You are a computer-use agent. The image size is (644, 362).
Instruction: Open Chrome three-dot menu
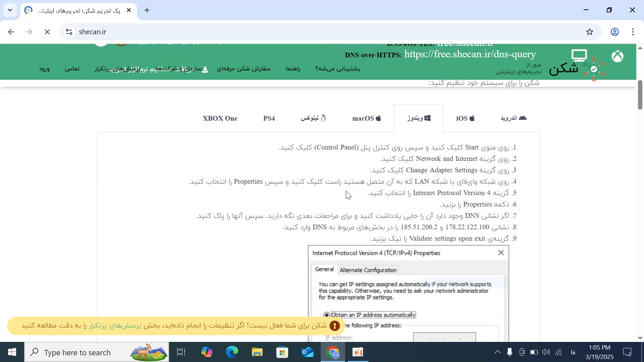tap(633, 32)
